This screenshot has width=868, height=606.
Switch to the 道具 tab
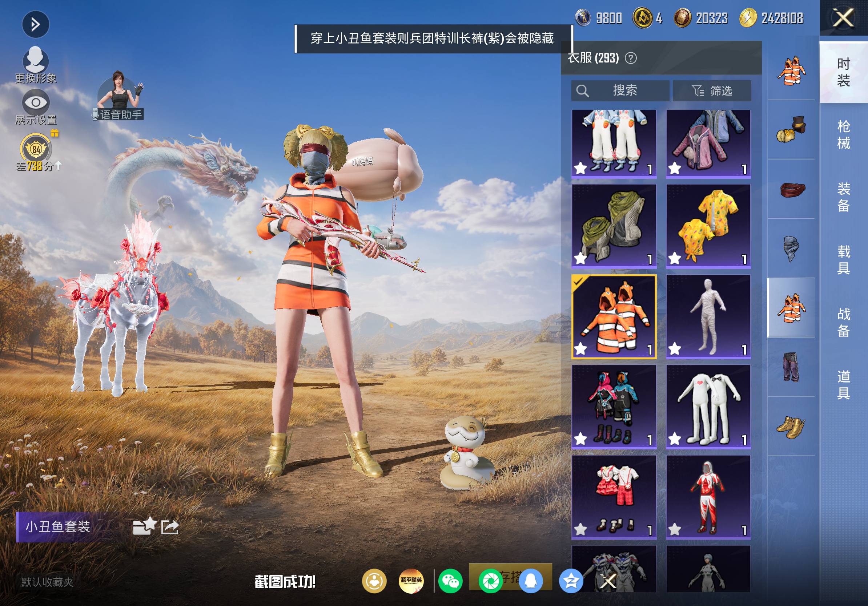(x=843, y=384)
